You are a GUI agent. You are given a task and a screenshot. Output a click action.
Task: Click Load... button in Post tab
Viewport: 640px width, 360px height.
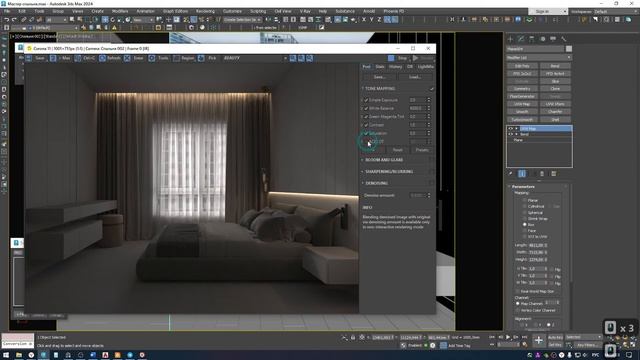(415, 77)
